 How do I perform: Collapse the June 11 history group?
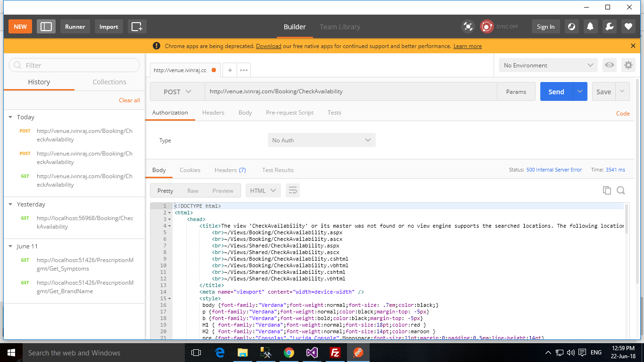pyautogui.click(x=11, y=246)
